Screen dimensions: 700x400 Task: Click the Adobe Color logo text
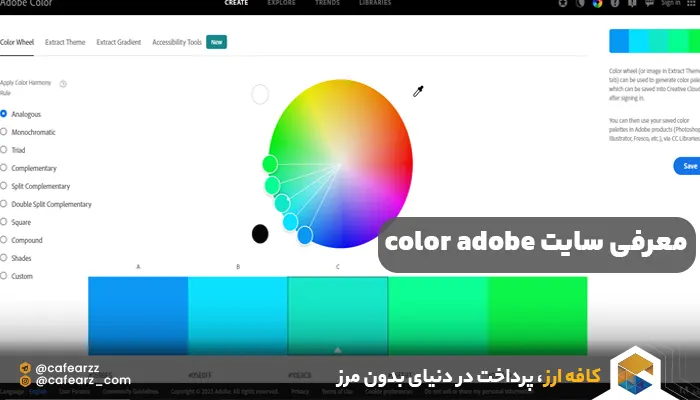26,3
